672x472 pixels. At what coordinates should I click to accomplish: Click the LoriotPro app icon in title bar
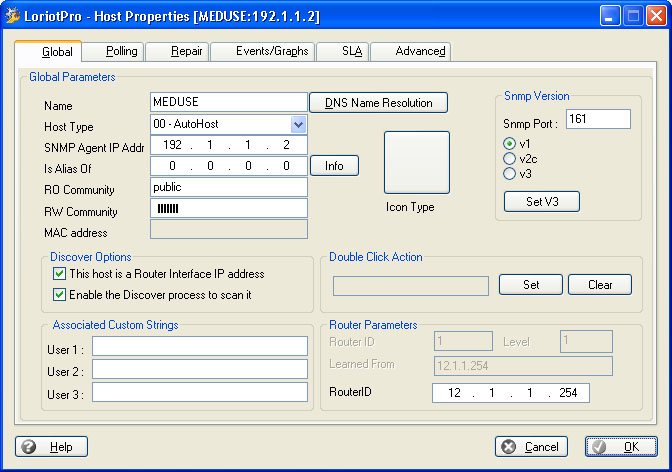point(12,16)
